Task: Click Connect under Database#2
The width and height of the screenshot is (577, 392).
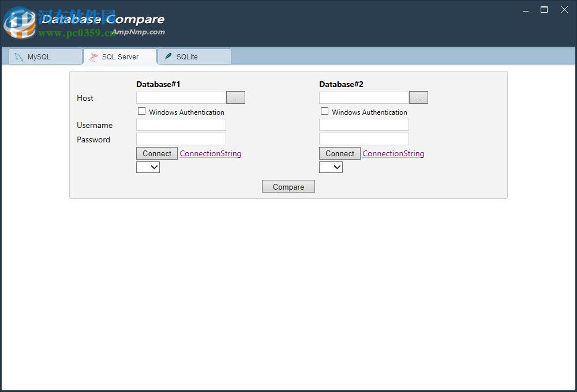Action: click(339, 153)
